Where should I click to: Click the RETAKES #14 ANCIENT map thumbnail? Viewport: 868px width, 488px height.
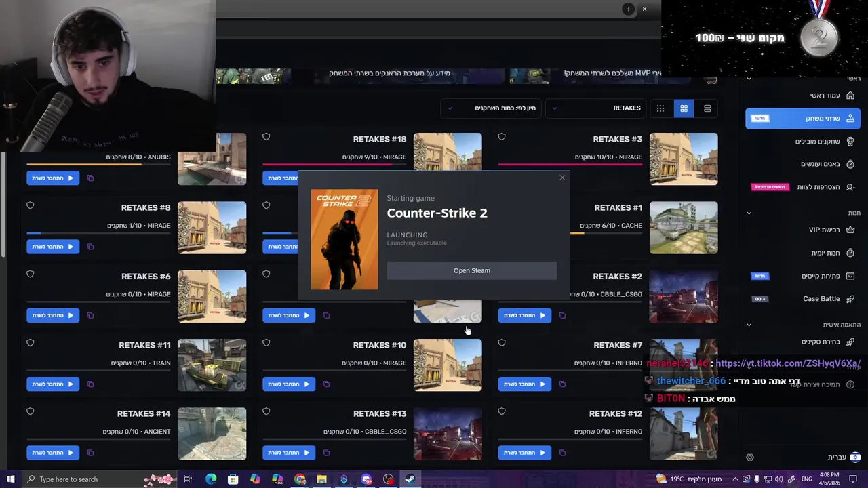212,434
